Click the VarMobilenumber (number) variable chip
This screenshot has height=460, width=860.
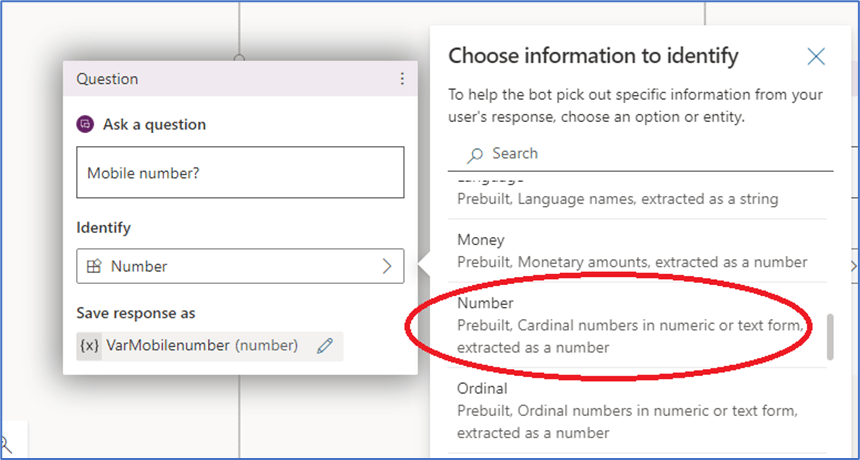tap(200, 346)
